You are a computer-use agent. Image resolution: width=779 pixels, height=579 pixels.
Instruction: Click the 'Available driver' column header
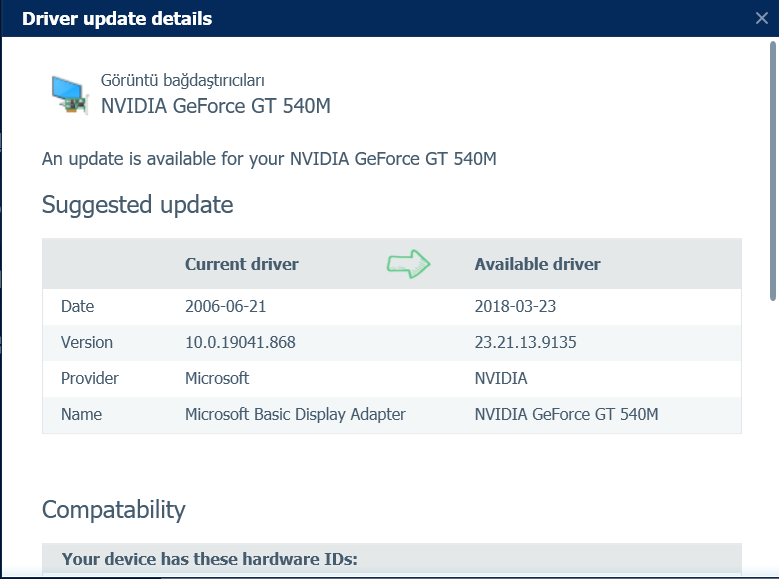(x=537, y=264)
